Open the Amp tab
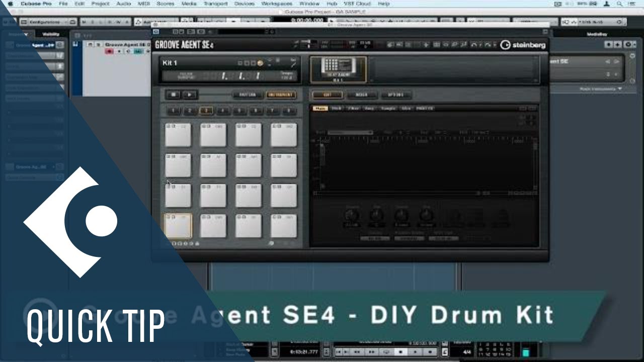 pos(369,108)
